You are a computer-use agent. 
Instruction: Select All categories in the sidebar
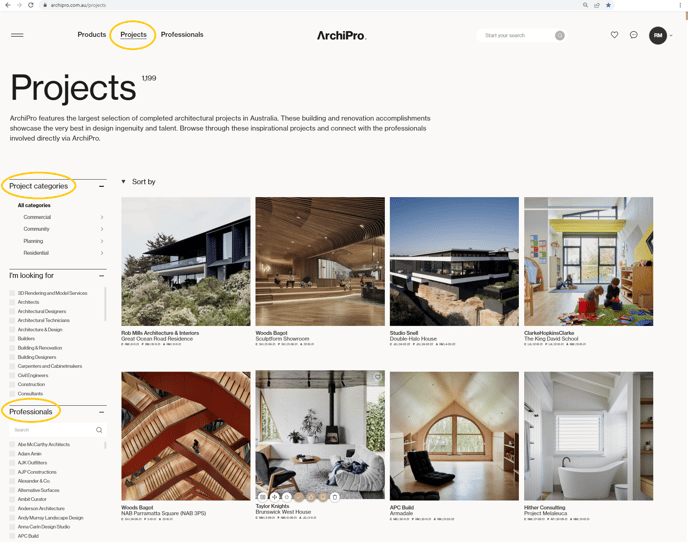click(x=34, y=205)
